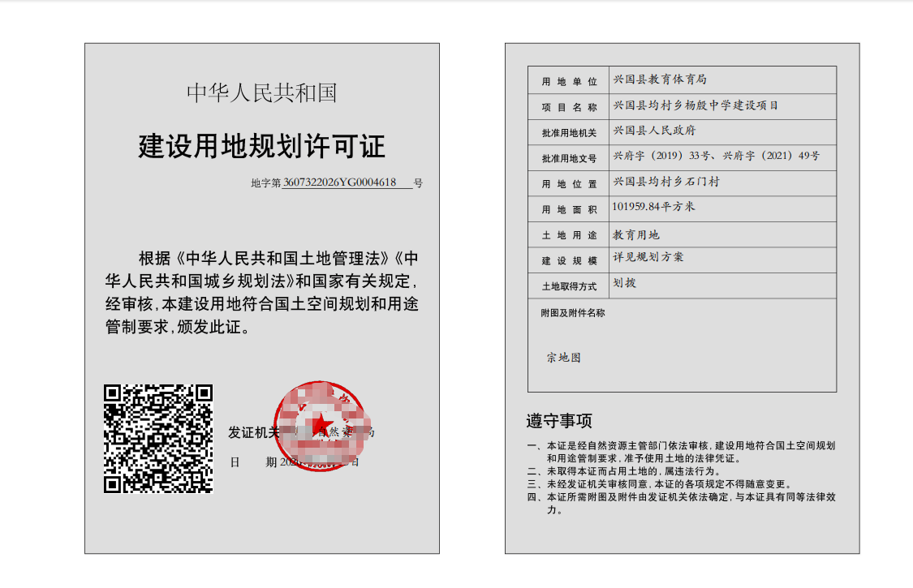Click the 批准用地机关 value 兴国县人民政府
The width and height of the screenshot is (913, 588).
pos(654,131)
